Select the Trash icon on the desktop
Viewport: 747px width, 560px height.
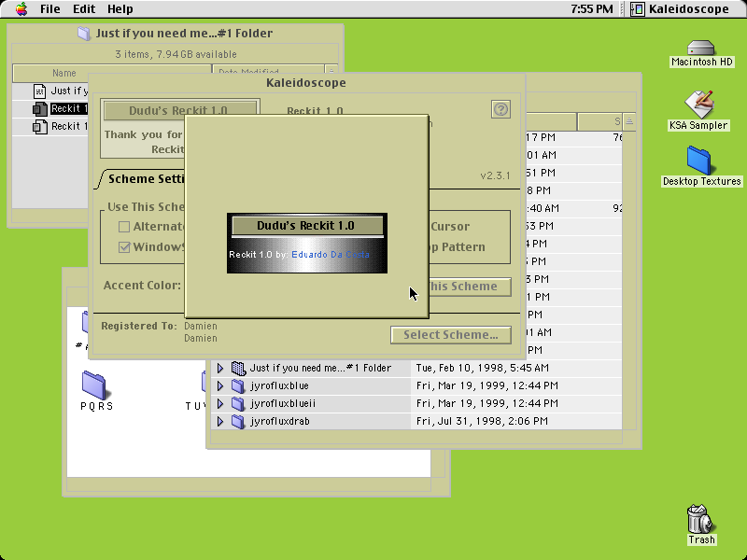[701, 525]
